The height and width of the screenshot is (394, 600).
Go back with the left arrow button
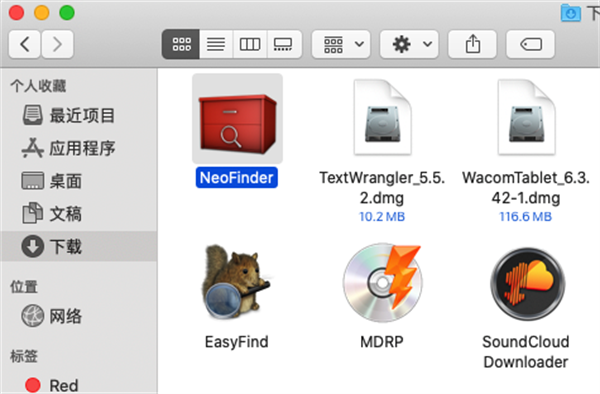(24, 44)
